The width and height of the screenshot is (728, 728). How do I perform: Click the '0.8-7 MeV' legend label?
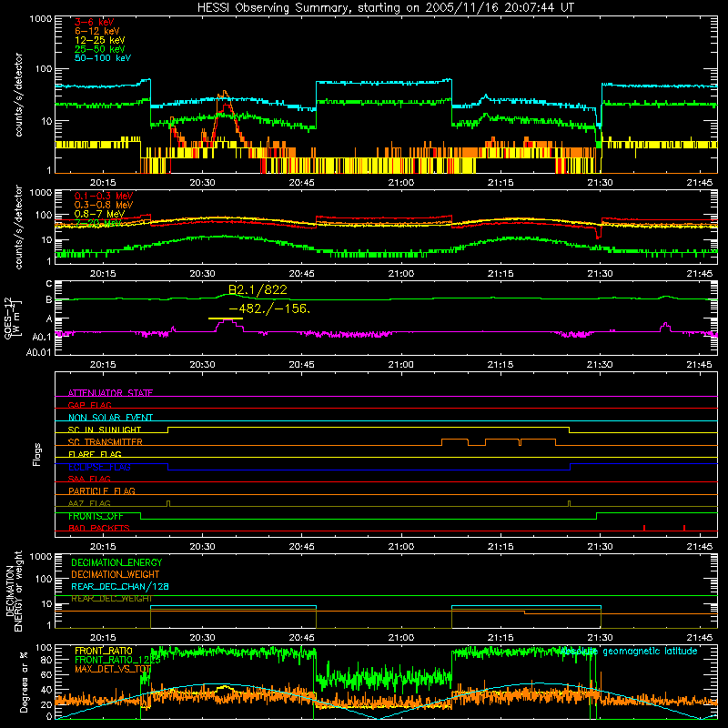pos(99,214)
